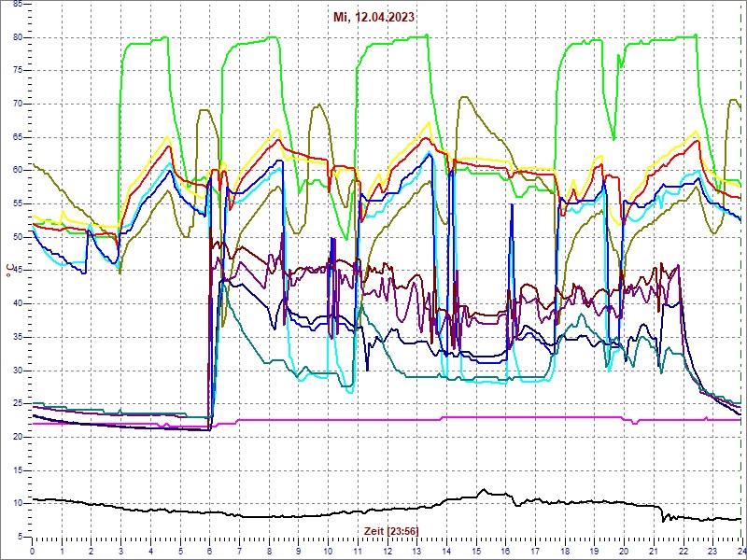Click the '°C' unit label on the temperature axis
747x560 pixels.
(x=8, y=271)
